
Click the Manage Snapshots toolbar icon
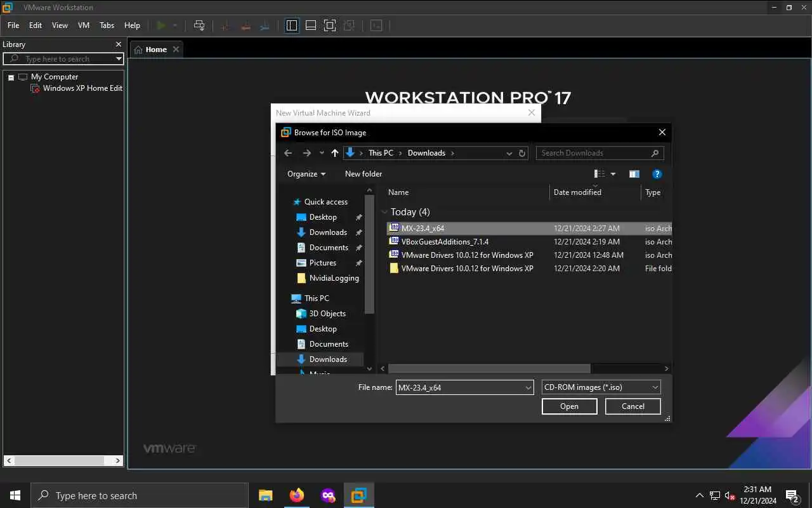265,25
